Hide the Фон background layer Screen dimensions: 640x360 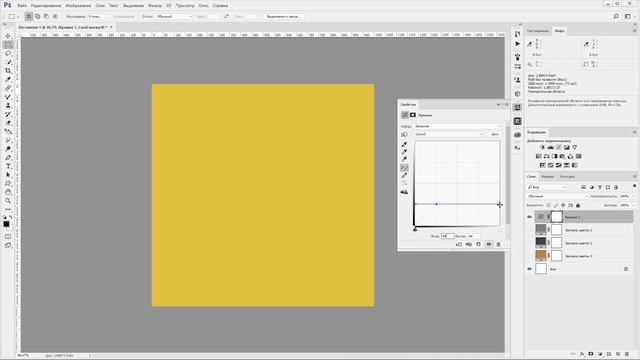point(529,269)
